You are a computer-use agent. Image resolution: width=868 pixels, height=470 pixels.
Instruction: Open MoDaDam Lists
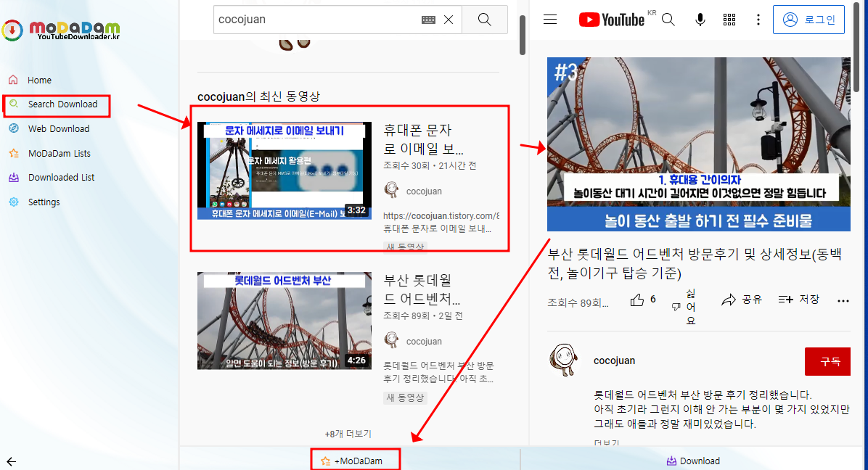tap(60, 154)
